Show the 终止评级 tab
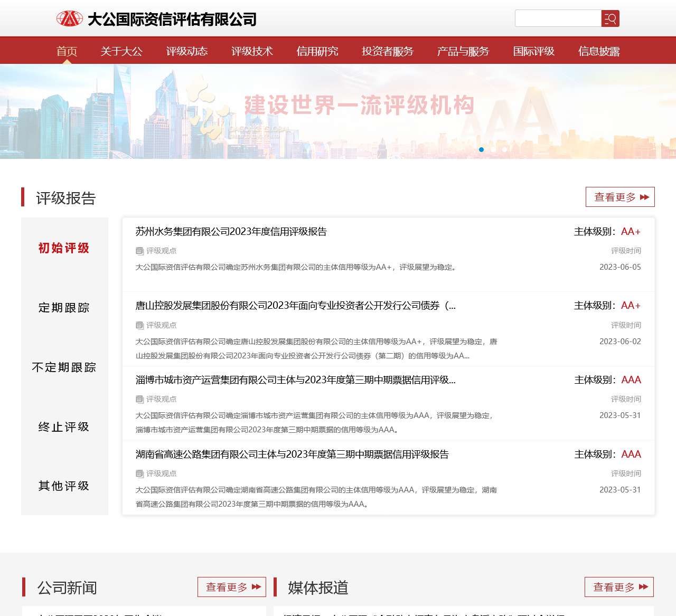Screen dimensions: 676x616 tap(64, 427)
